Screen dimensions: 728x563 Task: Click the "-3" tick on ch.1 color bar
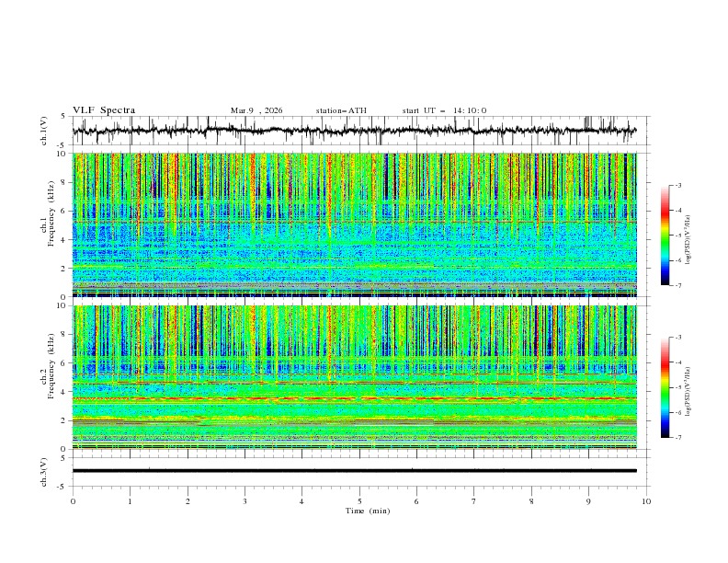(677, 185)
